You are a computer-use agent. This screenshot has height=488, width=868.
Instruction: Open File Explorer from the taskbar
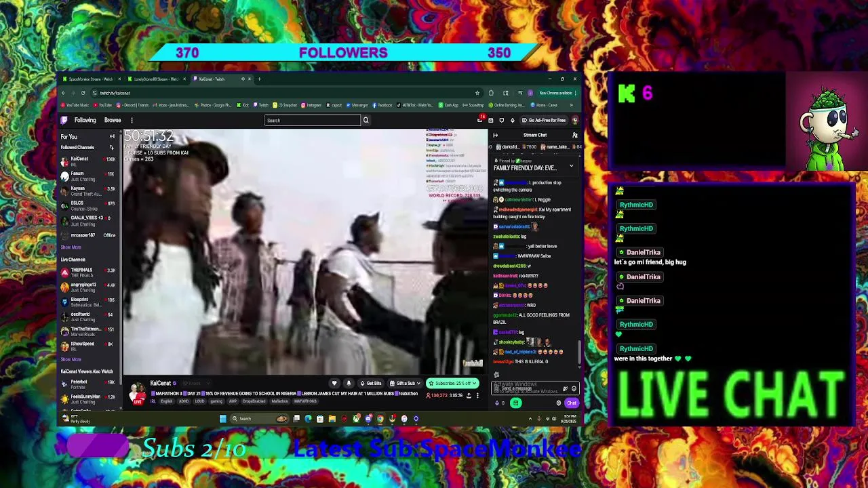pyautogui.click(x=332, y=419)
